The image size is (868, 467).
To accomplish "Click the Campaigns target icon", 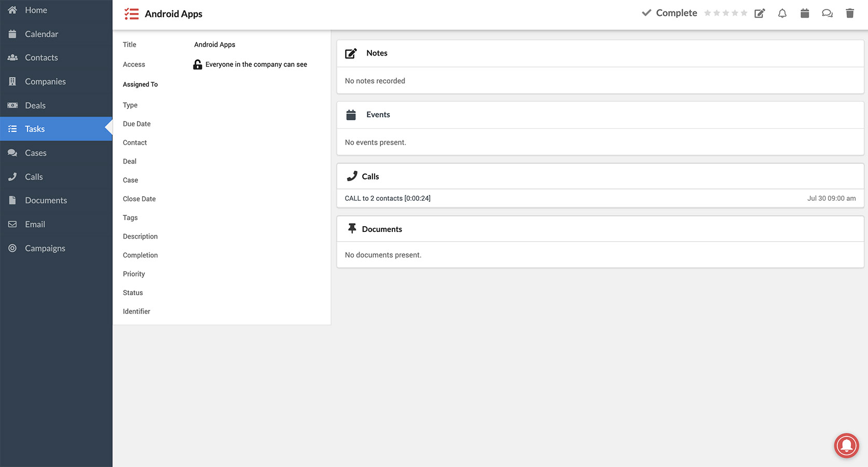I will point(12,248).
